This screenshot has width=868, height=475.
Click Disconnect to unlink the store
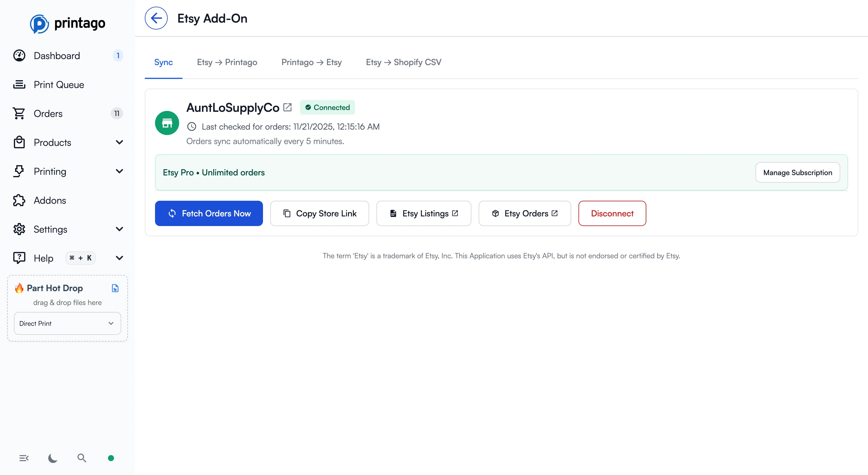[x=612, y=213]
